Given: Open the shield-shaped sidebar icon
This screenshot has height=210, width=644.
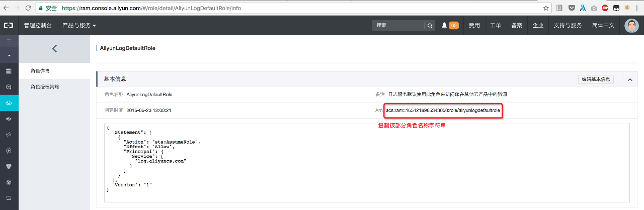Looking at the screenshot, I should coord(9,166).
